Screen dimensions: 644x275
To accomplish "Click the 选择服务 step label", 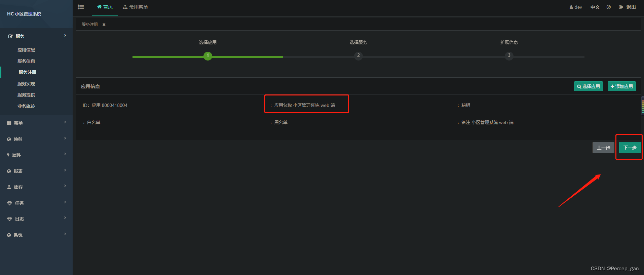I will point(358,42).
